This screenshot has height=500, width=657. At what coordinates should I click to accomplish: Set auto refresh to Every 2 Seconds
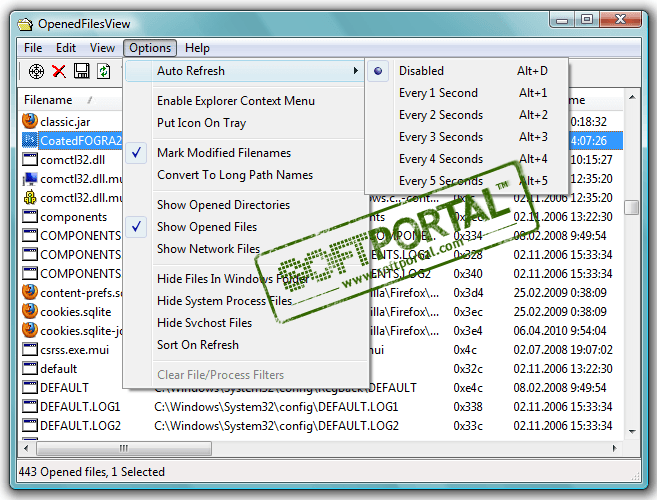[466, 115]
